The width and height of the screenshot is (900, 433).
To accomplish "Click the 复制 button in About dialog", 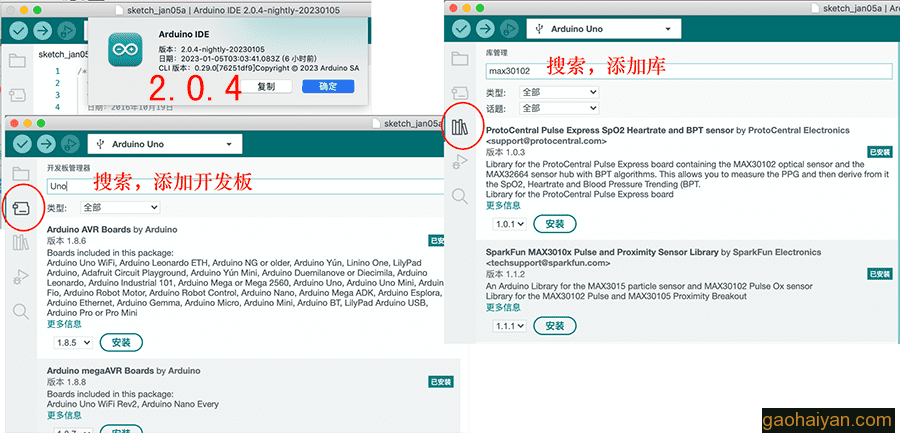I will coord(266,86).
